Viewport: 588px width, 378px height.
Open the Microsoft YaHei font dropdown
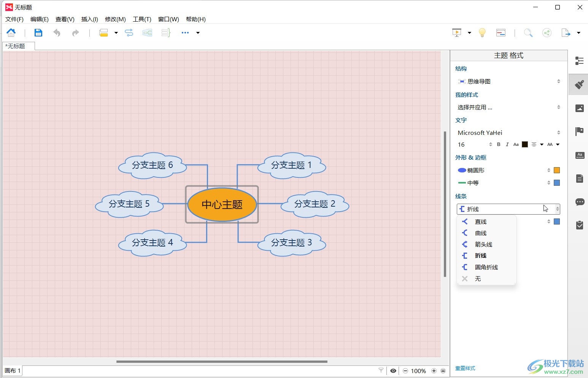[x=509, y=133]
